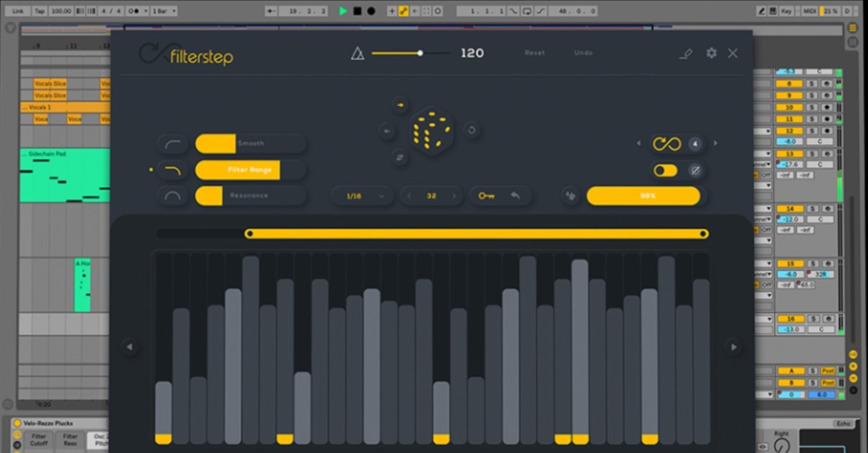Image resolution: width=868 pixels, height=453 pixels.
Task: Click the right arrow beside the loop count
Action: click(x=715, y=143)
